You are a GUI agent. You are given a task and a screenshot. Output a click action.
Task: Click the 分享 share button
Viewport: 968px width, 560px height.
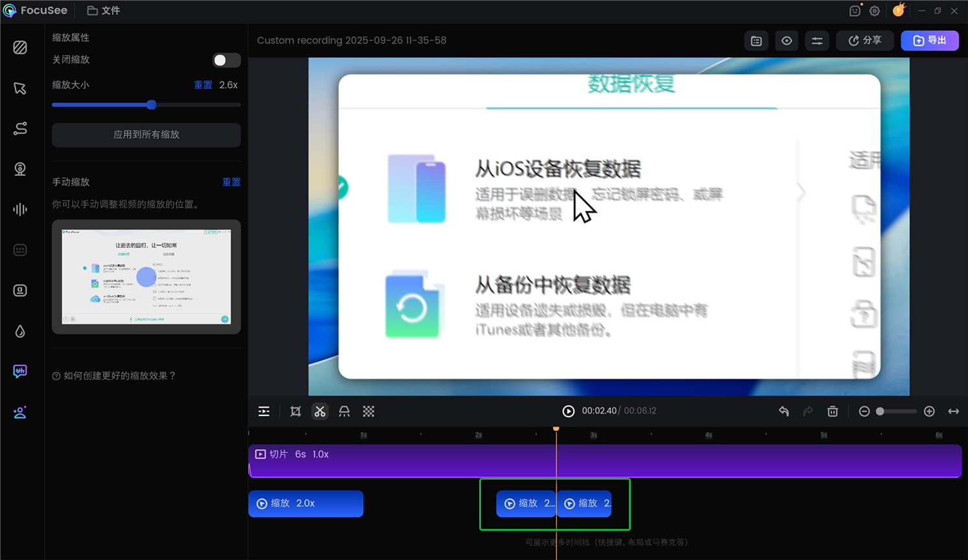coord(865,40)
